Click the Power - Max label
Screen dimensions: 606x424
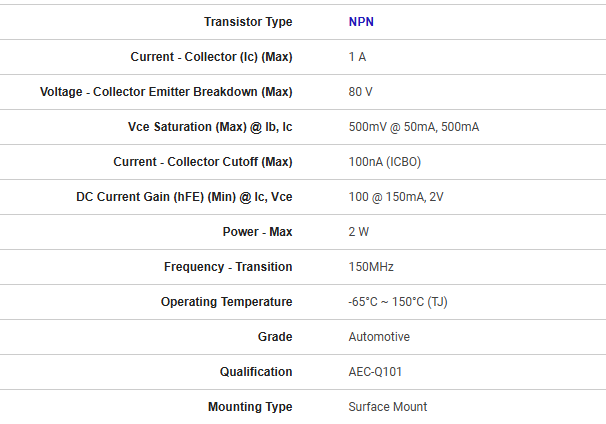[x=257, y=232]
